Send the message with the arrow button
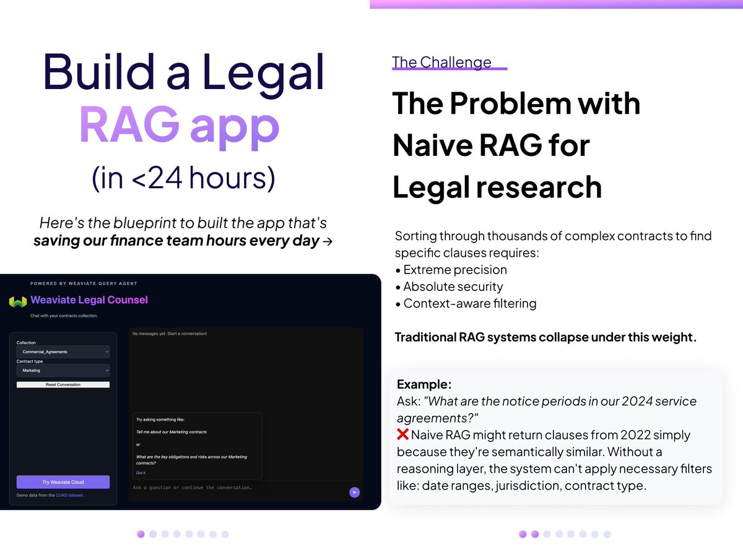 (x=354, y=492)
